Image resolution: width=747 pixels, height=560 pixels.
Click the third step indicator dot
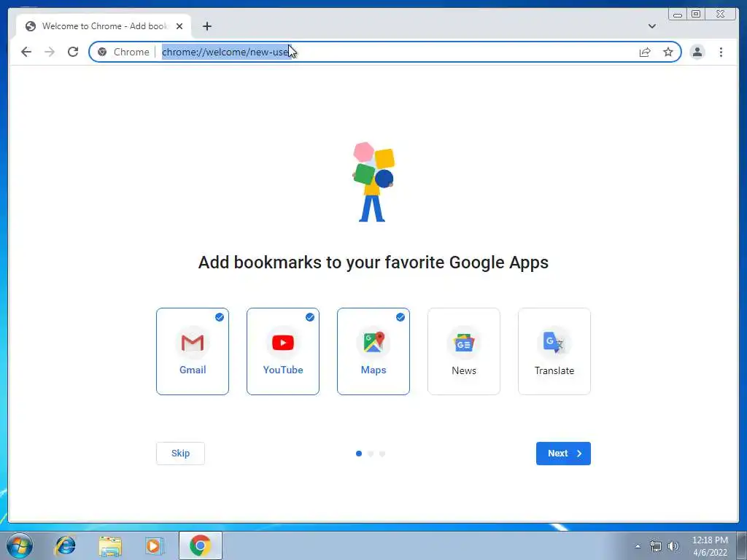coord(382,454)
